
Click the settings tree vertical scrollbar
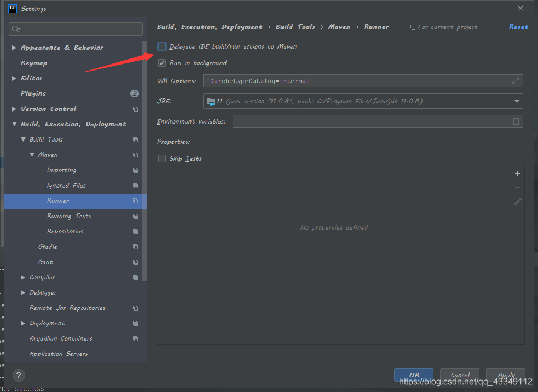(x=144, y=161)
